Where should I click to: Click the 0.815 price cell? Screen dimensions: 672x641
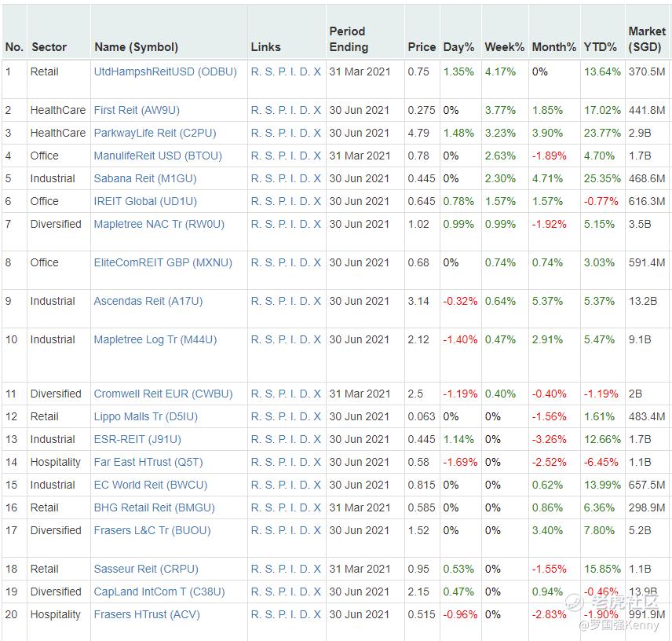point(422,485)
